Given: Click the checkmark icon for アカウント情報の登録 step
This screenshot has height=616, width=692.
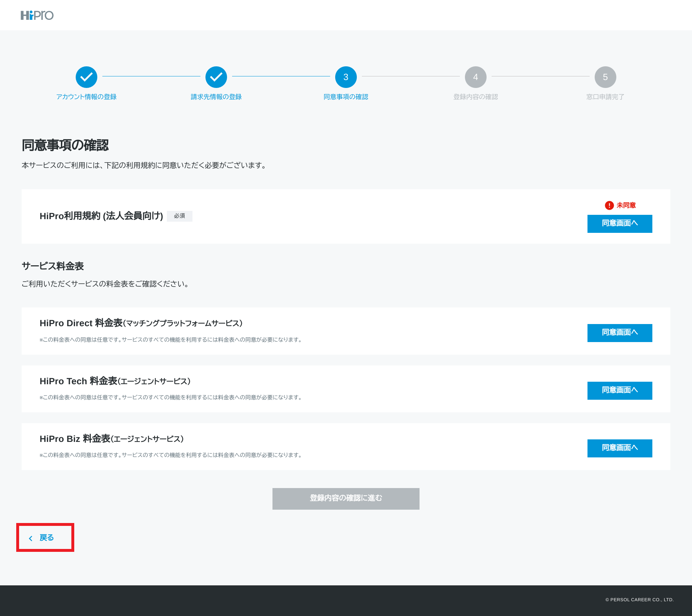Looking at the screenshot, I should (86, 77).
